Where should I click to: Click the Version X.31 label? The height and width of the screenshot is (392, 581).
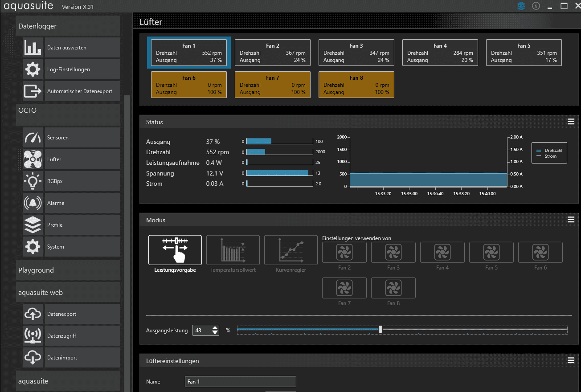(78, 7)
